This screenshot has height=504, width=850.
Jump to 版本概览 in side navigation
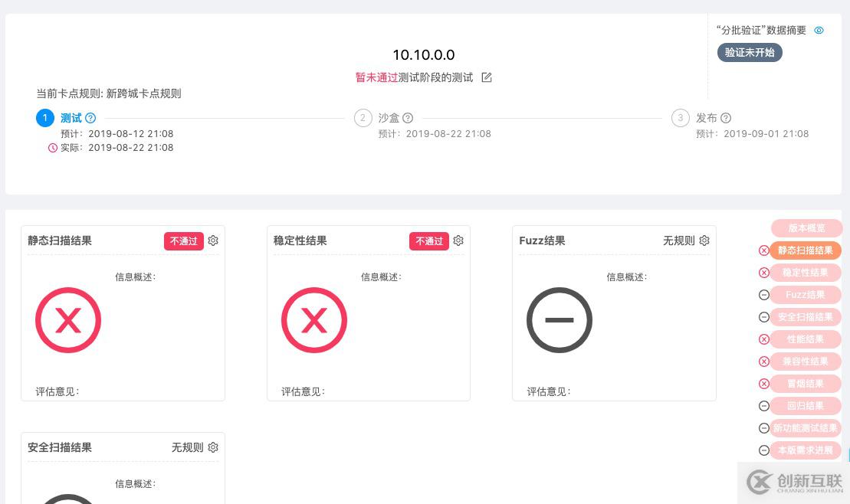(x=806, y=228)
